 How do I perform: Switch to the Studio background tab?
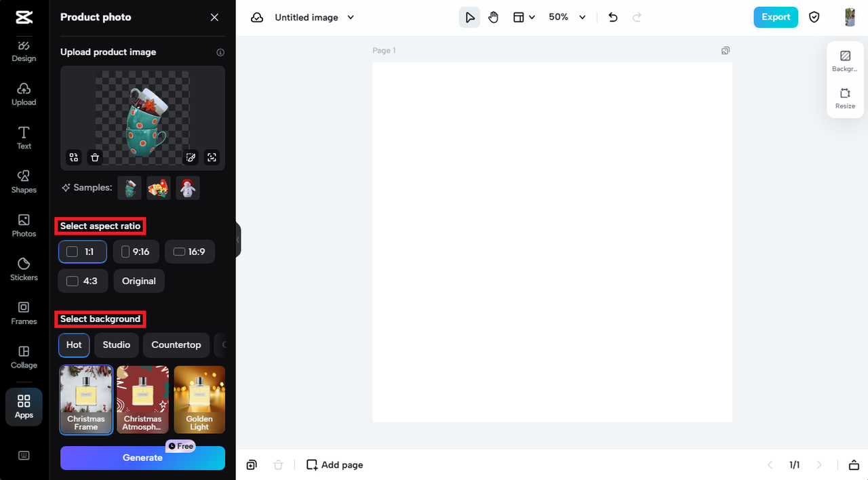coord(117,344)
